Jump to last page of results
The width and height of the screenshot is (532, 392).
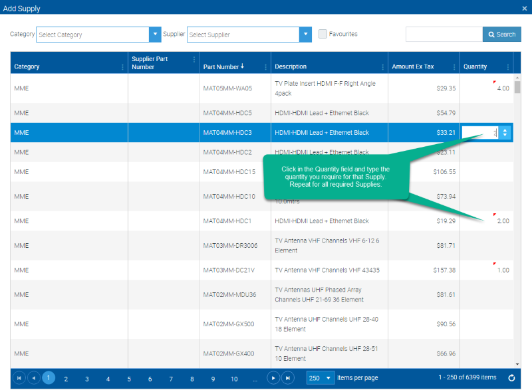[288, 378]
